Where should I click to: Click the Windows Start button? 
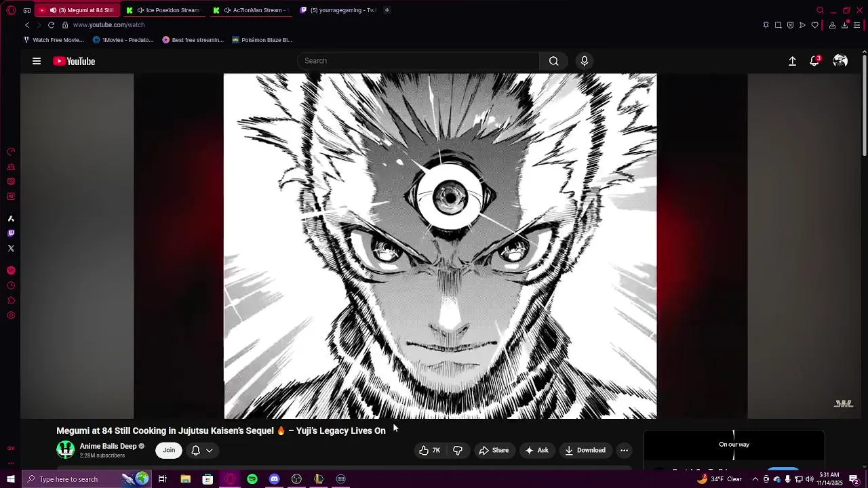11,479
